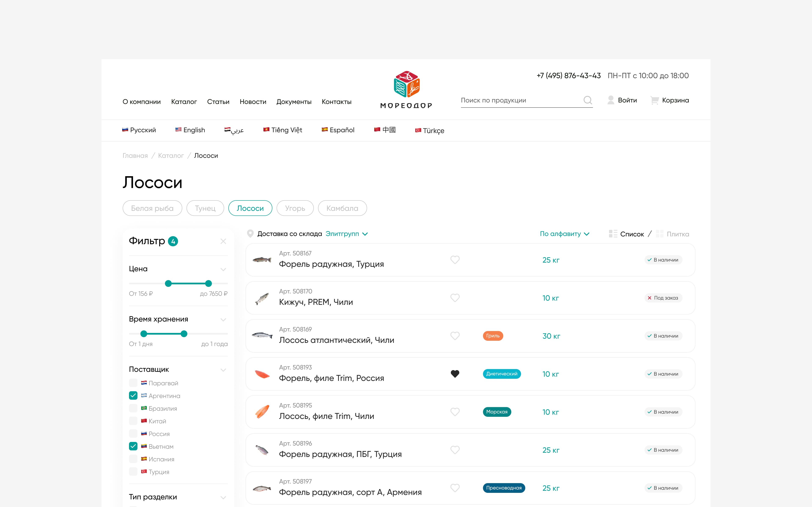Favorite Форель радужная, Турция with heart icon

(x=455, y=260)
